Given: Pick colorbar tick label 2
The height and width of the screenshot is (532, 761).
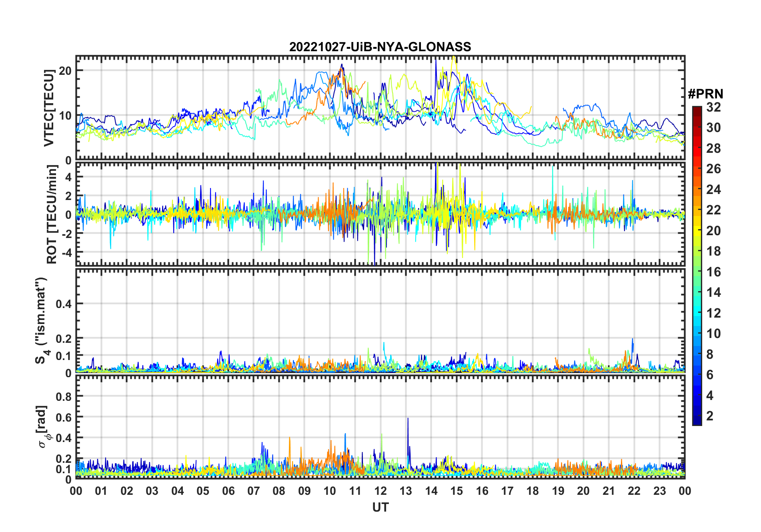Looking at the screenshot, I should coord(710,416).
